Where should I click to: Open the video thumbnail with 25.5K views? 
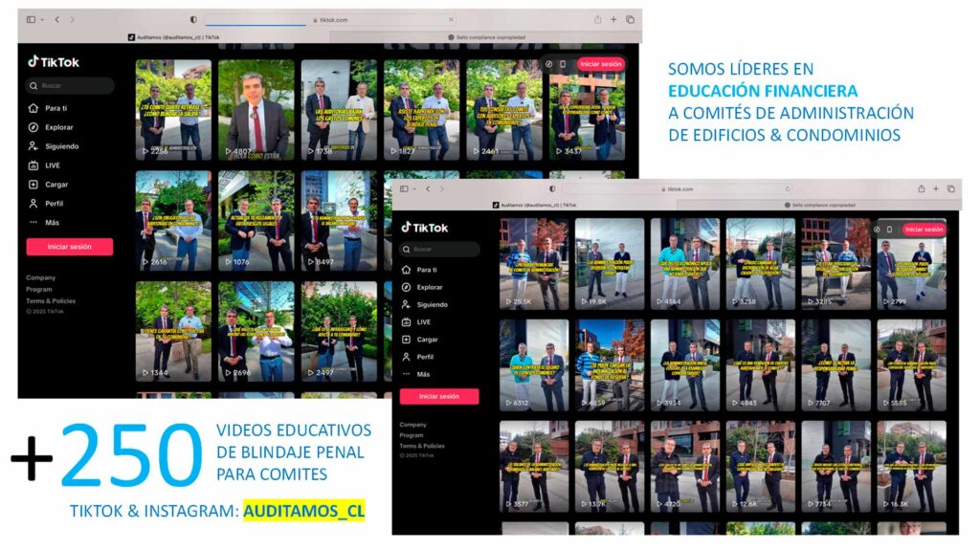534,264
